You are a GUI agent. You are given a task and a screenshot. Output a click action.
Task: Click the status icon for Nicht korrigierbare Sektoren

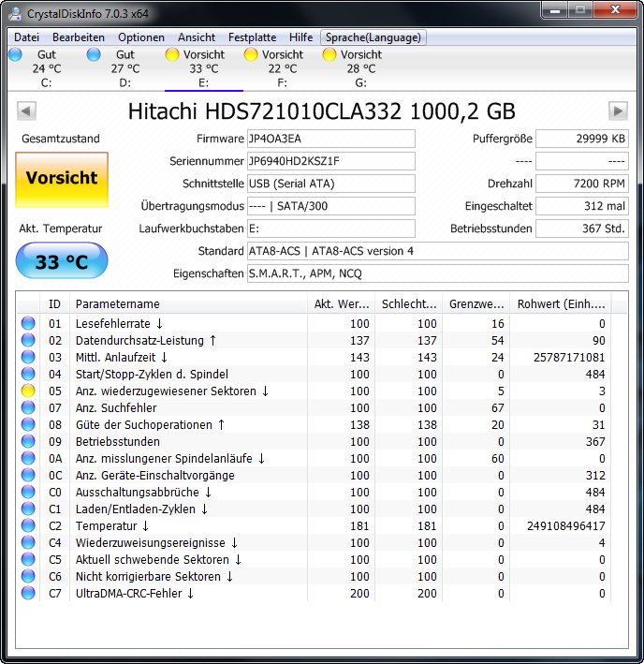[x=28, y=576]
